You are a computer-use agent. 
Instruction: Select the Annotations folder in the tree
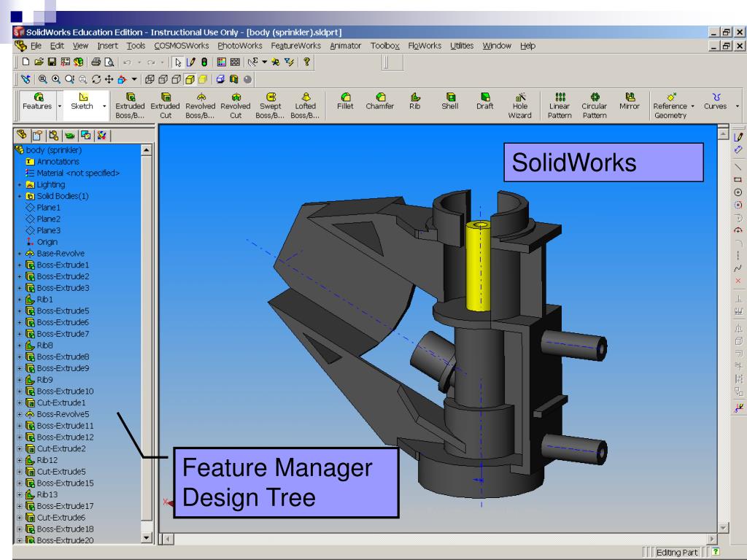53,162
